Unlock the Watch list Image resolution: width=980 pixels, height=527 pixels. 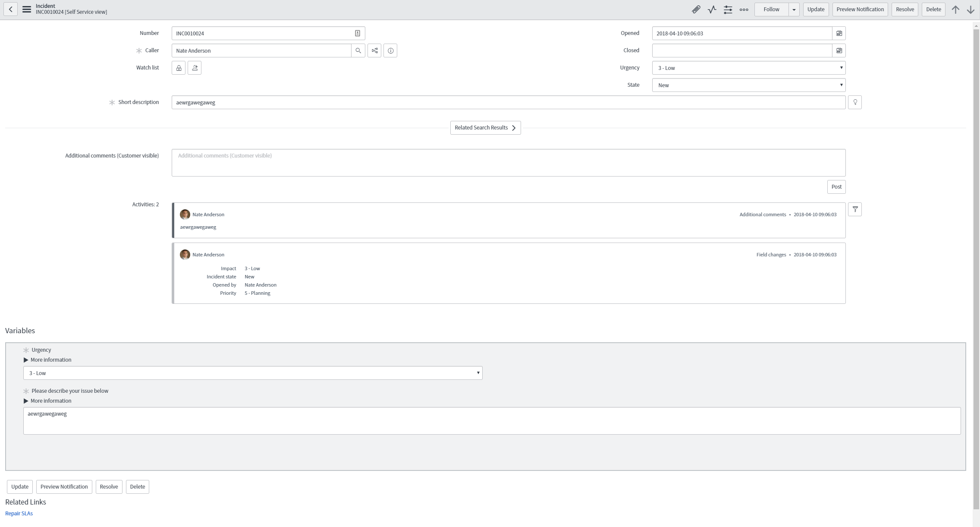(x=179, y=68)
